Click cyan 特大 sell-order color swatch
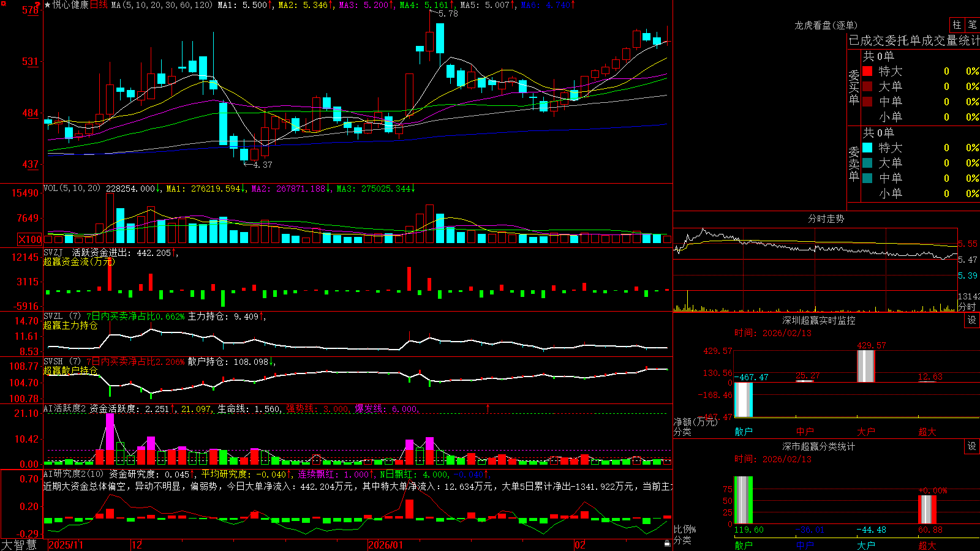The image size is (980, 551). pyautogui.click(x=867, y=148)
